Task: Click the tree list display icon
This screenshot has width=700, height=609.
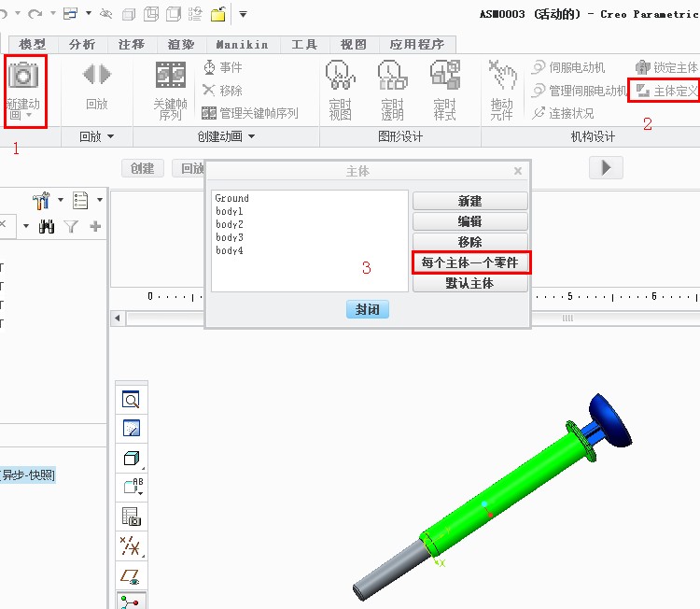Action: [x=80, y=201]
